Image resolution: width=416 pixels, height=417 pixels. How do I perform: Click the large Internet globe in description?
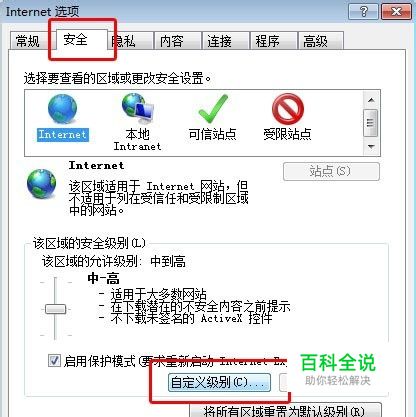click(x=42, y=184)
